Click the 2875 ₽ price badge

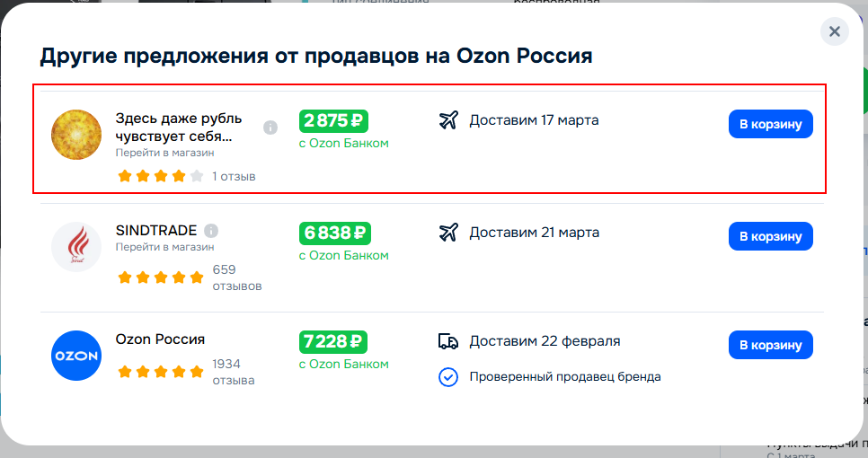334,121
